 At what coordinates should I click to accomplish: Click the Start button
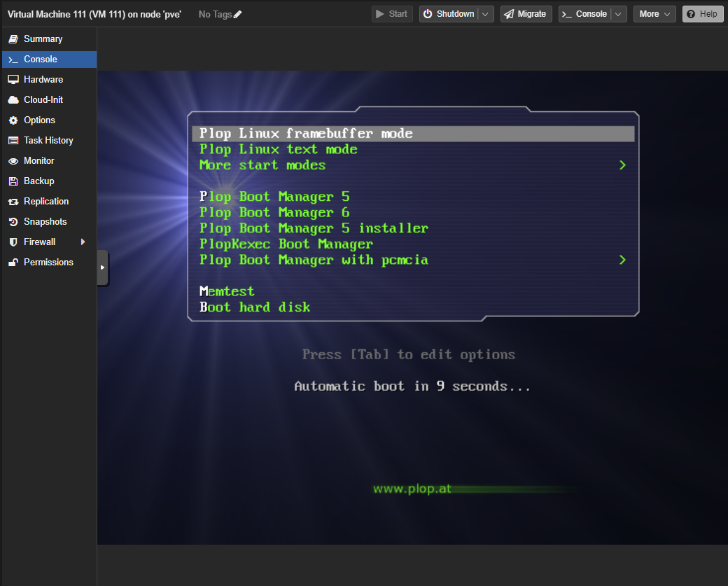click(x=391, y=13)
